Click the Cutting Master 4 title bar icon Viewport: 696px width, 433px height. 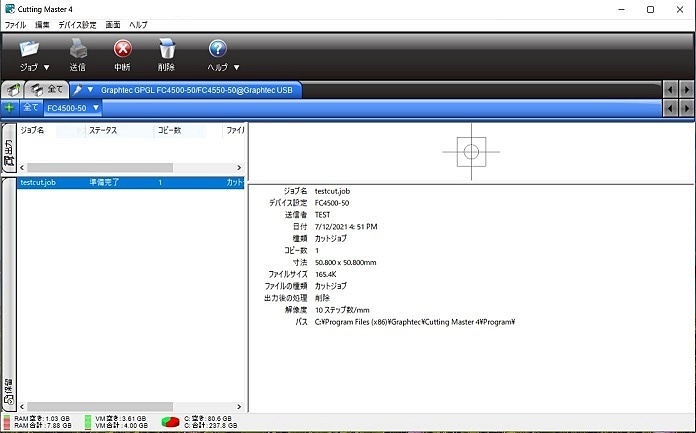click(x=10, y=9)
